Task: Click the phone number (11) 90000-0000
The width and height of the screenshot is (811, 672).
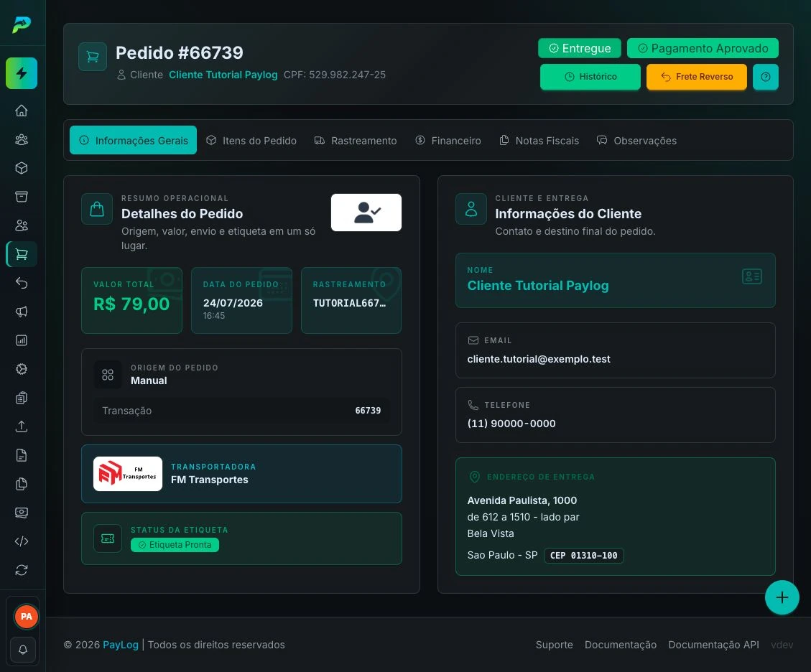Action: [x=511, y=424]
